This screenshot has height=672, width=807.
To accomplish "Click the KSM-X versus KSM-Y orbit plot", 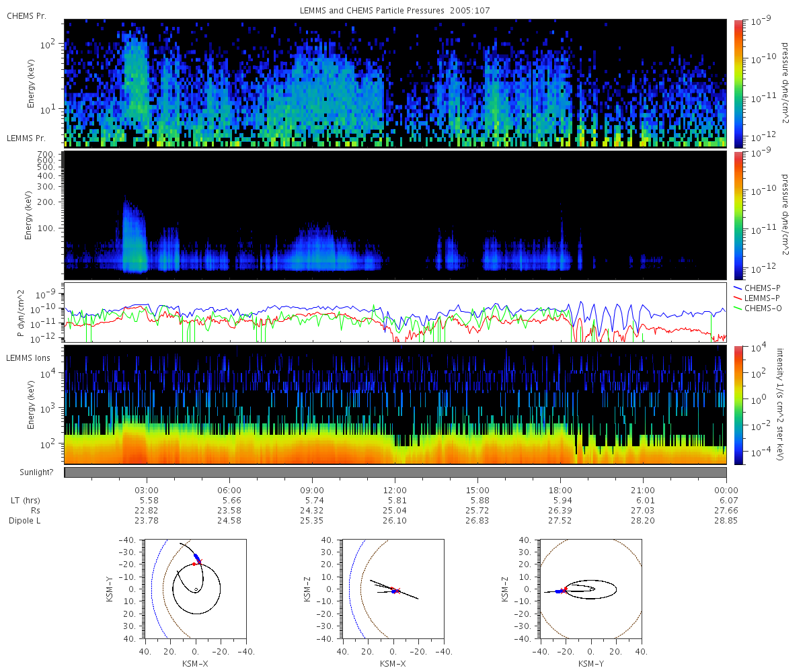I will click(x=195, y=589).
